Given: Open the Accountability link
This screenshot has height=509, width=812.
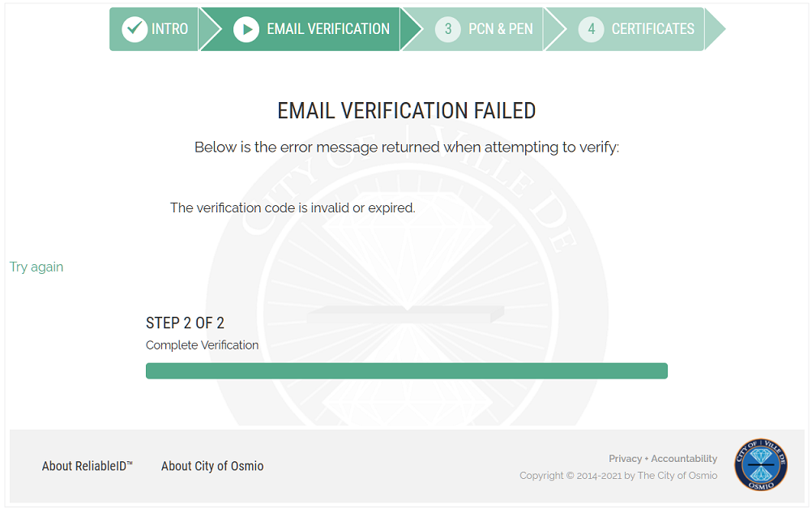Looking at the screenshot, I should 684,459.
